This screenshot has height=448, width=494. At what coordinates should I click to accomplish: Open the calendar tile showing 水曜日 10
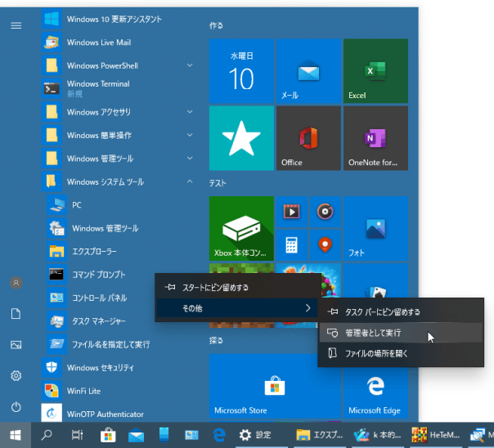pyautogui.click(x=241, y=71)
